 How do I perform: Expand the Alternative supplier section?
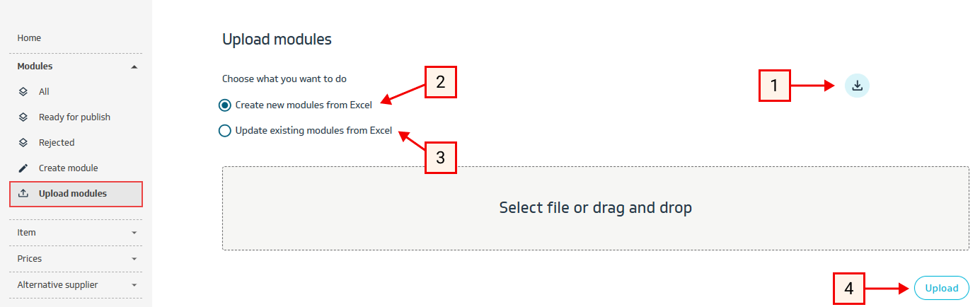(134, 285)
